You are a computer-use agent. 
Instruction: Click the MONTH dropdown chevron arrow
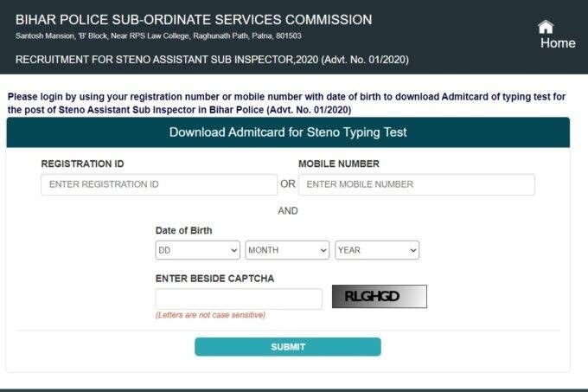(x=323, y=251)
